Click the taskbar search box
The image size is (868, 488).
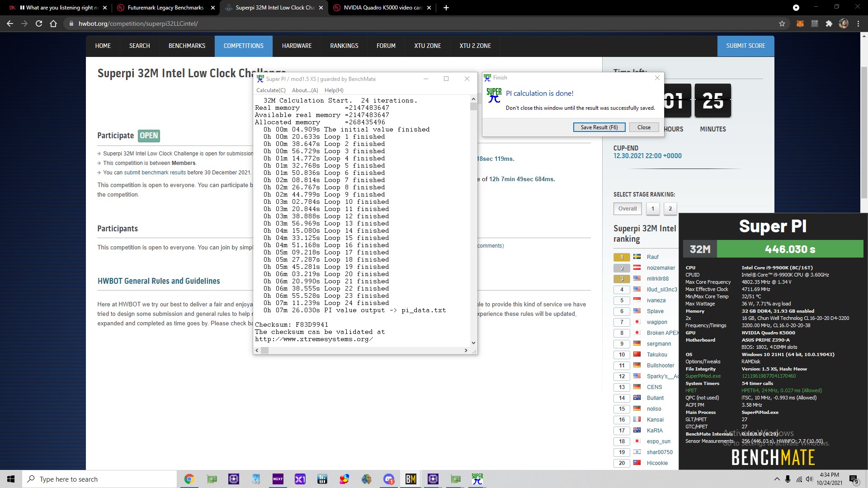click(99, 479)
